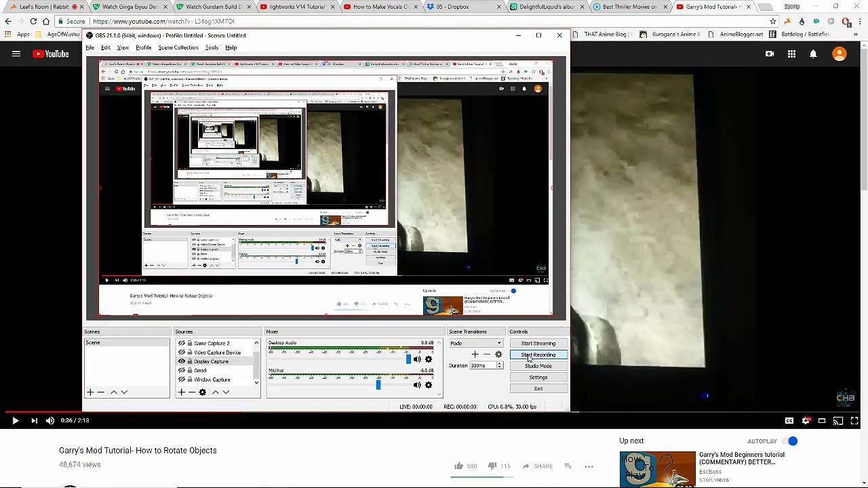Viewport: 868px width, 488px height.
Task: Open scene transition properties gear
Action: click(498, 354)
